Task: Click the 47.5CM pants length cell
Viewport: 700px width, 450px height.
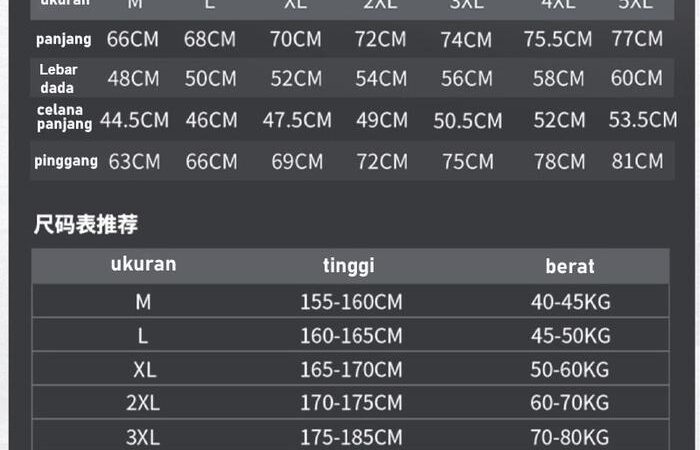Action: coord(297,120)
